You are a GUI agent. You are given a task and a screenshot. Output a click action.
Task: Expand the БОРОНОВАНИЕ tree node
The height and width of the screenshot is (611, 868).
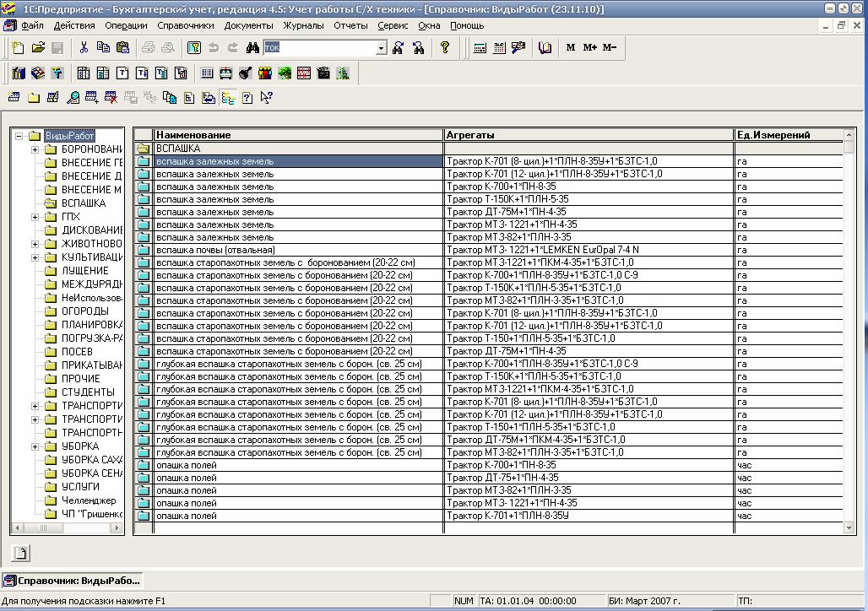point(35,149)
